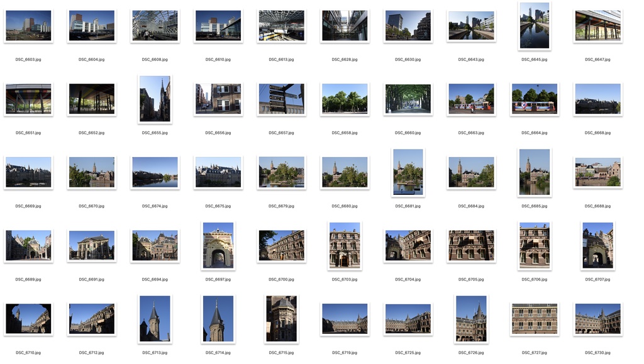
Task: Select the DSC_6651.jpg photo thumbnail
Action: [28, 99]
